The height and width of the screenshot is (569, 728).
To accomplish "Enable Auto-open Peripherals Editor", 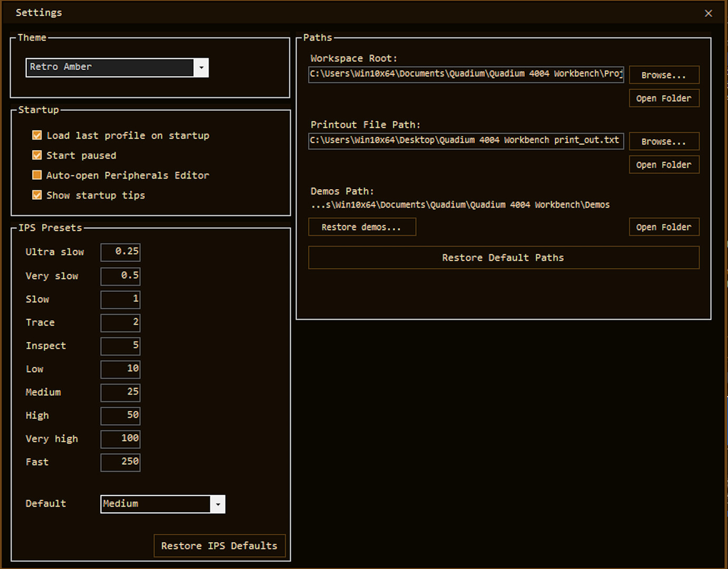I will pyautogui.click(x=37, y=175).
